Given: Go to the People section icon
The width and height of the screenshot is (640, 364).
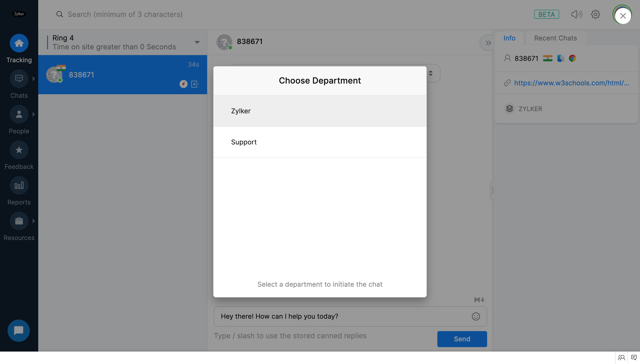Looking at the screenshot, I should pyautogui.click(x=19, y=114).
